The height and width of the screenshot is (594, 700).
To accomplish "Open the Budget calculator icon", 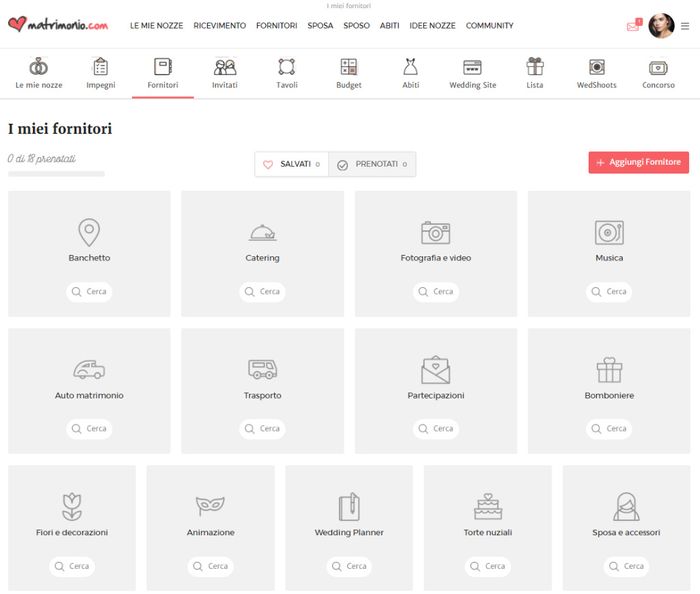I will click(x=349, y=67).
